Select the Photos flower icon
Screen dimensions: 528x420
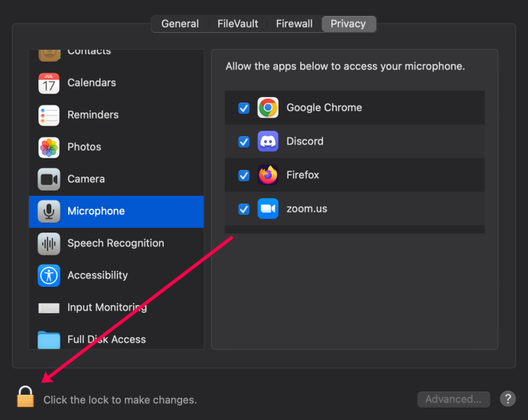(49, 148)
